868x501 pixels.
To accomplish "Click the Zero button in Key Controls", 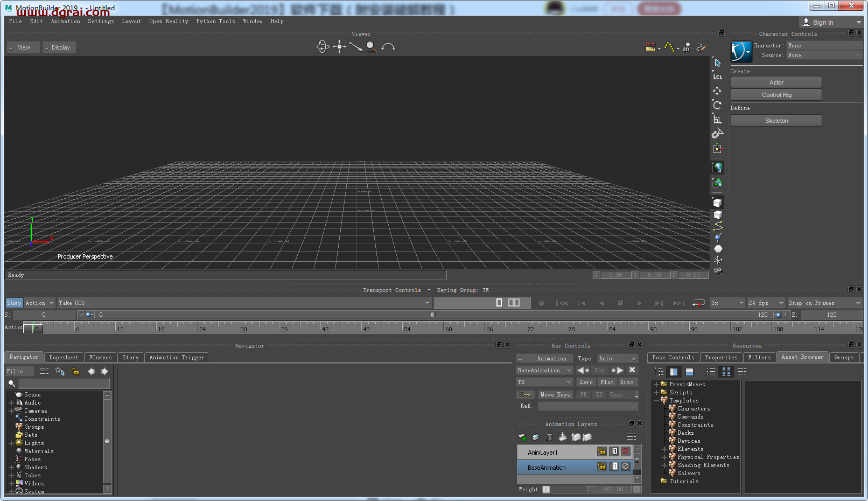I will click(x=586, y=382).
